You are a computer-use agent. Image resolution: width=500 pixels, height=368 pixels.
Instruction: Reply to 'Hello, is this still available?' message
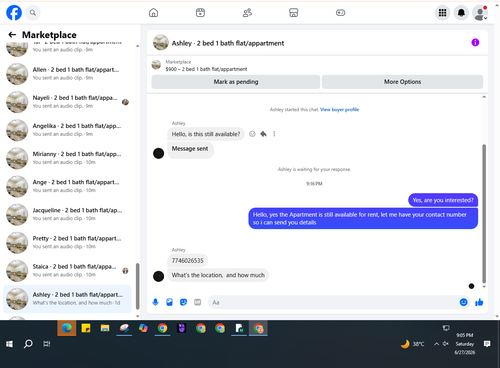point(263,134)
